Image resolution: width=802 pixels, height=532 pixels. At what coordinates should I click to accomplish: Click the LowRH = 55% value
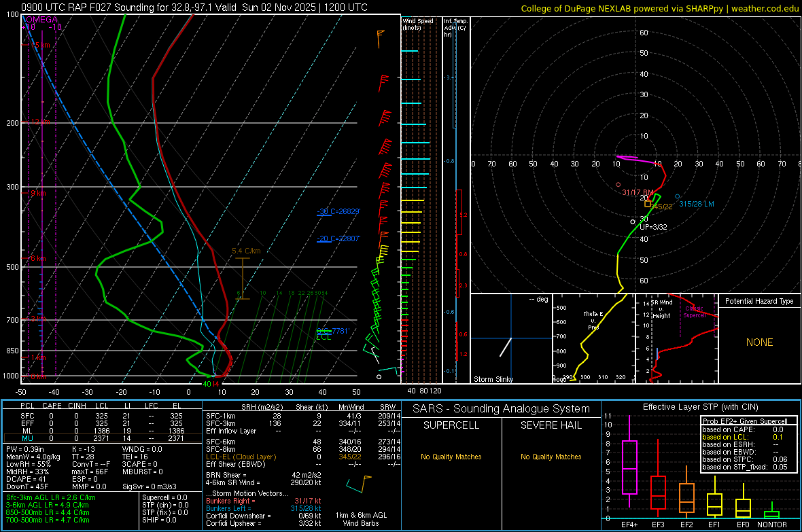(28, 464)
